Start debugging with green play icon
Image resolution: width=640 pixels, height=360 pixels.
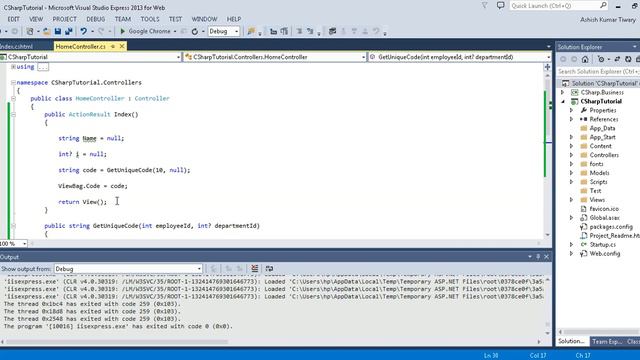coord(122,31)
